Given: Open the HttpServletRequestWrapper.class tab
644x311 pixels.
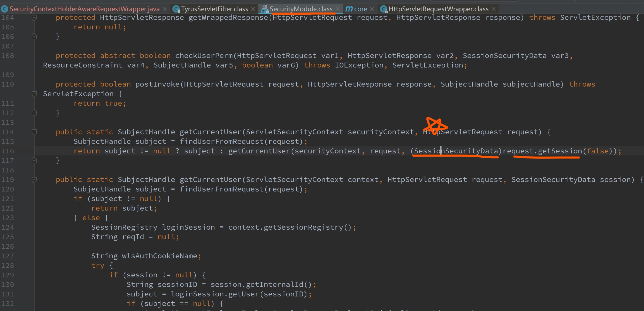Looking at the screenshot, I should (438, 9).
